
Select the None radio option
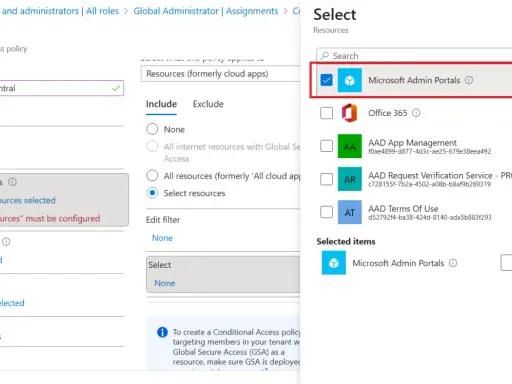click(152, 129)
